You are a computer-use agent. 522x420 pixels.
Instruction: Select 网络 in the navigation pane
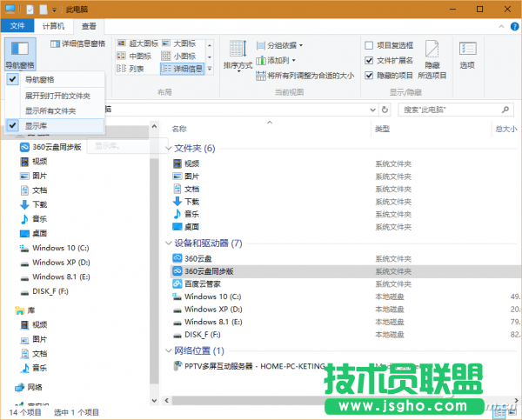tap(29, 387)
